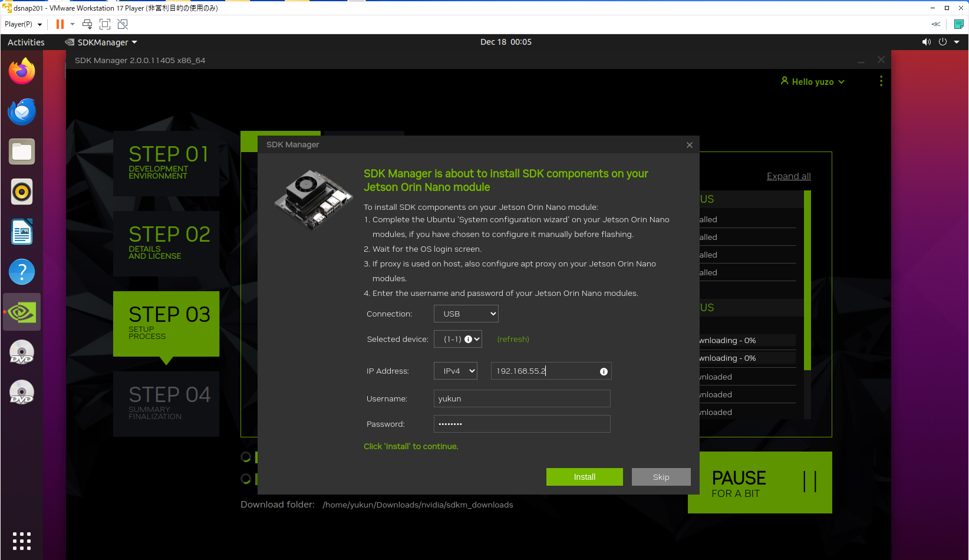
Task: Go to STEP 04 Summary Finalization
Action: 166,404
